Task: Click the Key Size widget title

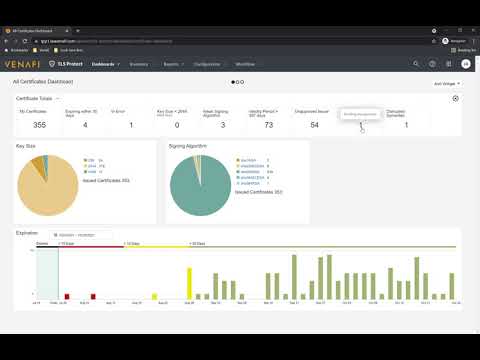Action: pyautogui.click(x=26, y=146)
